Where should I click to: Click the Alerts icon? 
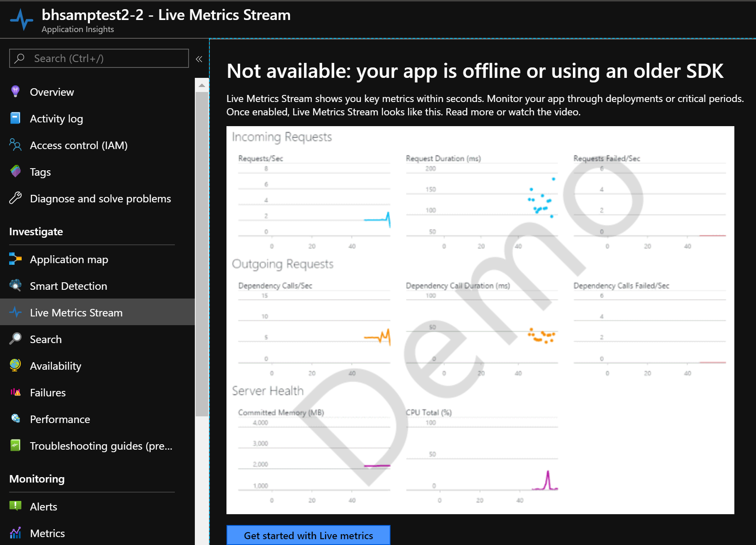click(x=15, y=506)
